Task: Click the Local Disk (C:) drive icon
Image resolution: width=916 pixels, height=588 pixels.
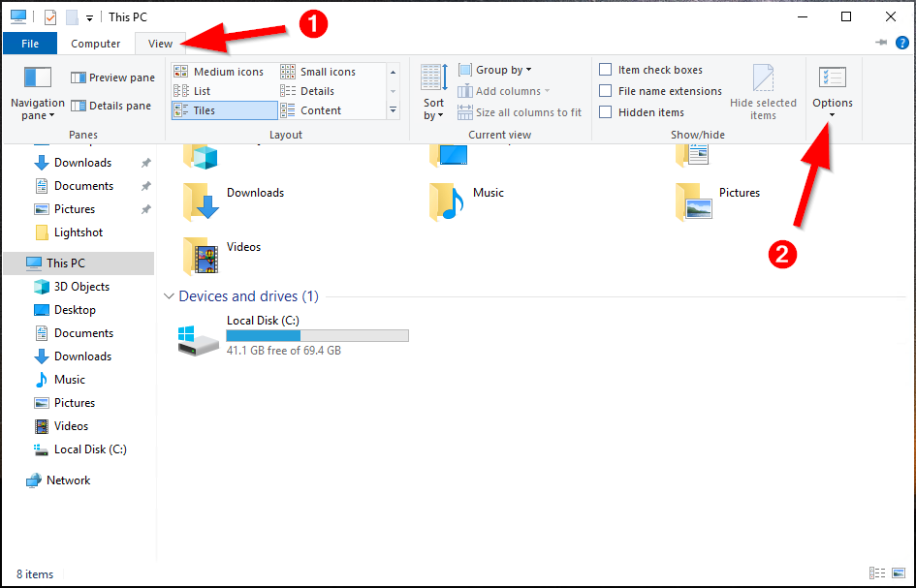Action: pyautogui.click(x=199, y=339)
